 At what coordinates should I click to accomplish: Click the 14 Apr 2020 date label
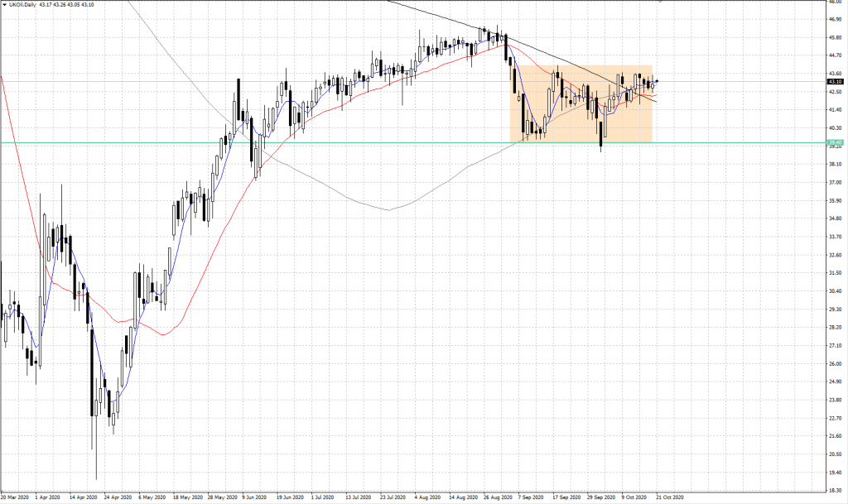(83, 498)
